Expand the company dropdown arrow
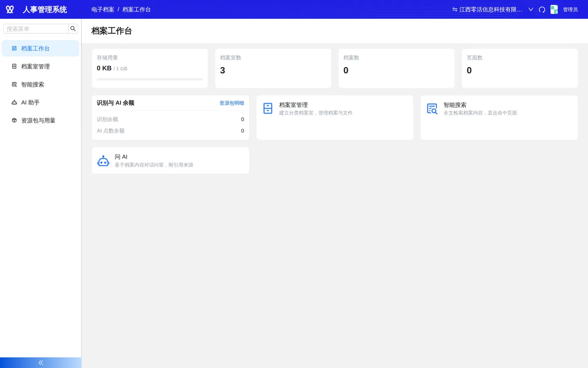The image size is (588, 368). tap(531, 9)
